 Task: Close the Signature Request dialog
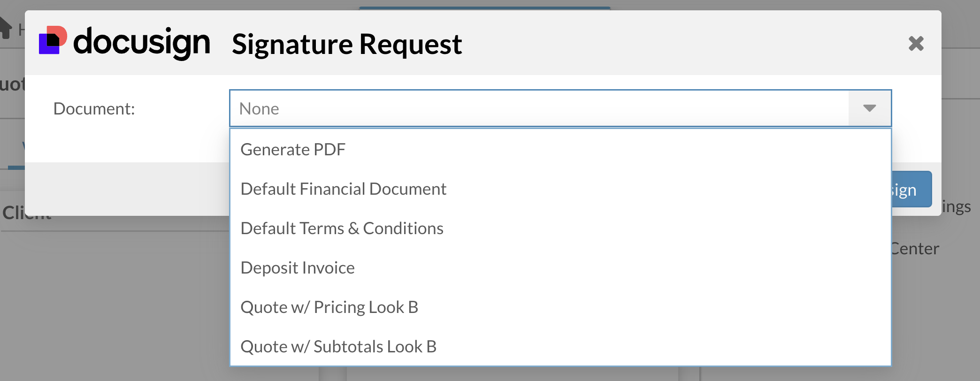916,44
